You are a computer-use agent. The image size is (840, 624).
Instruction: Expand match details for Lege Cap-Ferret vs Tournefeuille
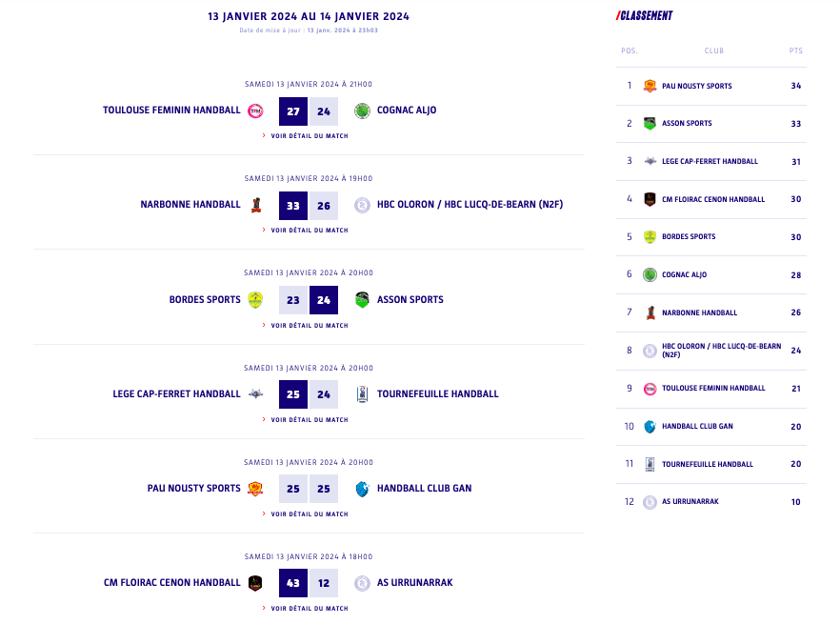pos(309,420)
